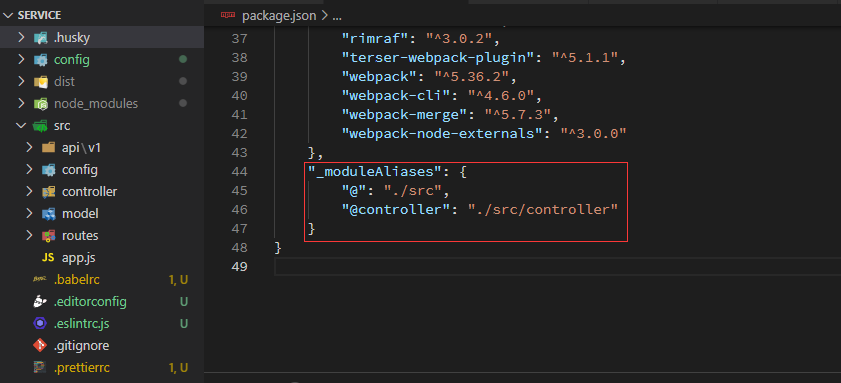Click the breadcrumb ellipsis after package.json
Image resolution: width=841 pixels, height=383 pixels.
coord(337,16)
